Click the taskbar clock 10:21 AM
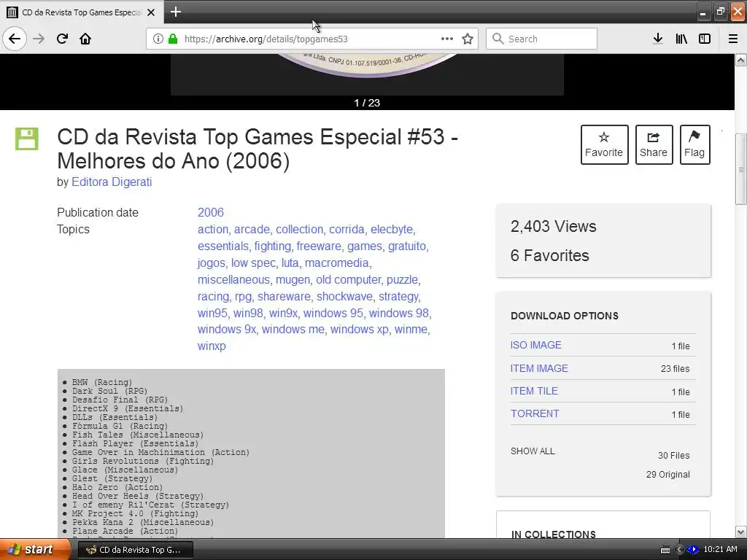Screen dimensions: 747x560 tap(720, 550)
